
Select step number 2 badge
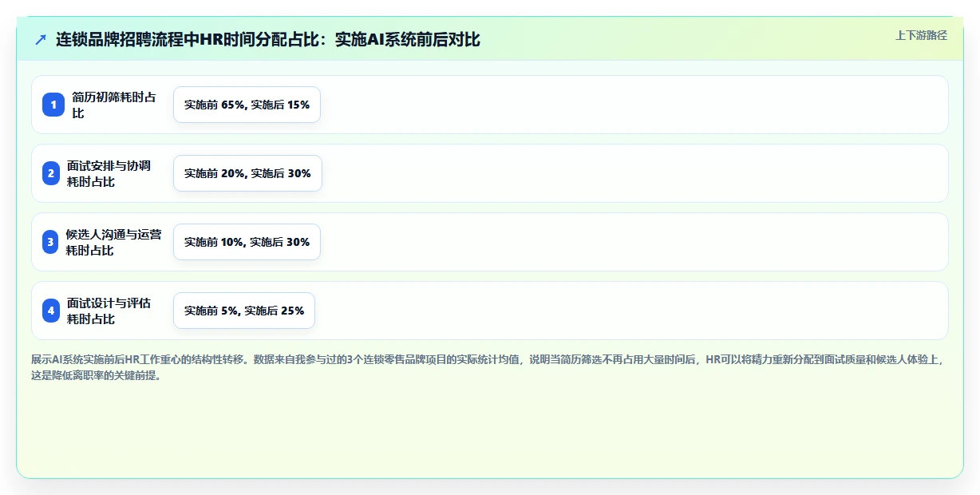pyautogui.click(x=51, y=173)
